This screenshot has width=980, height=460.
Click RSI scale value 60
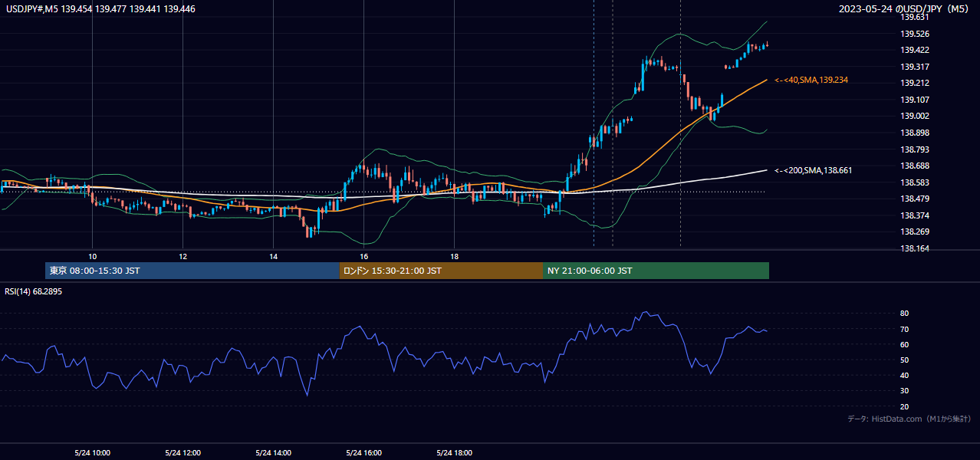(905, 344)
